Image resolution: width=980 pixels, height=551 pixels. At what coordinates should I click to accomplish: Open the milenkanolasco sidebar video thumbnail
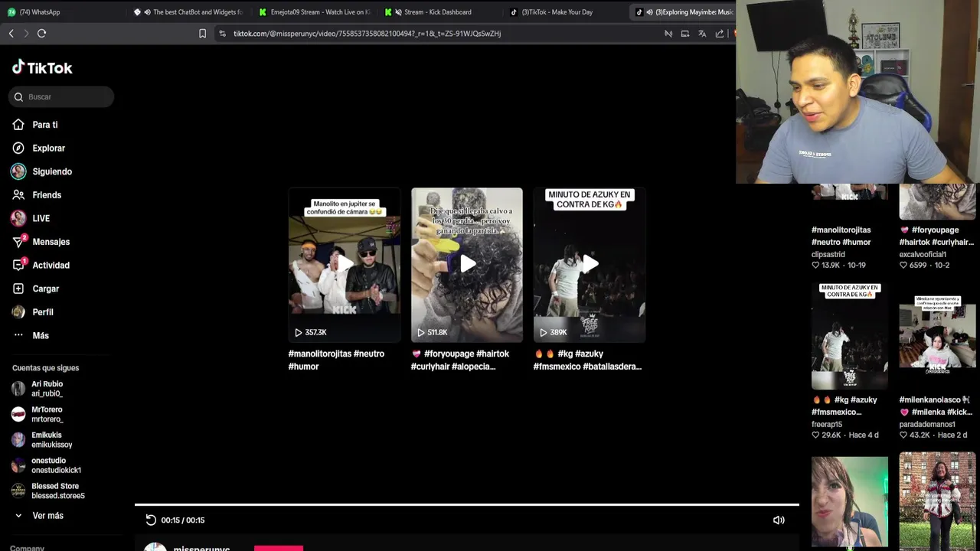(937, 336)
